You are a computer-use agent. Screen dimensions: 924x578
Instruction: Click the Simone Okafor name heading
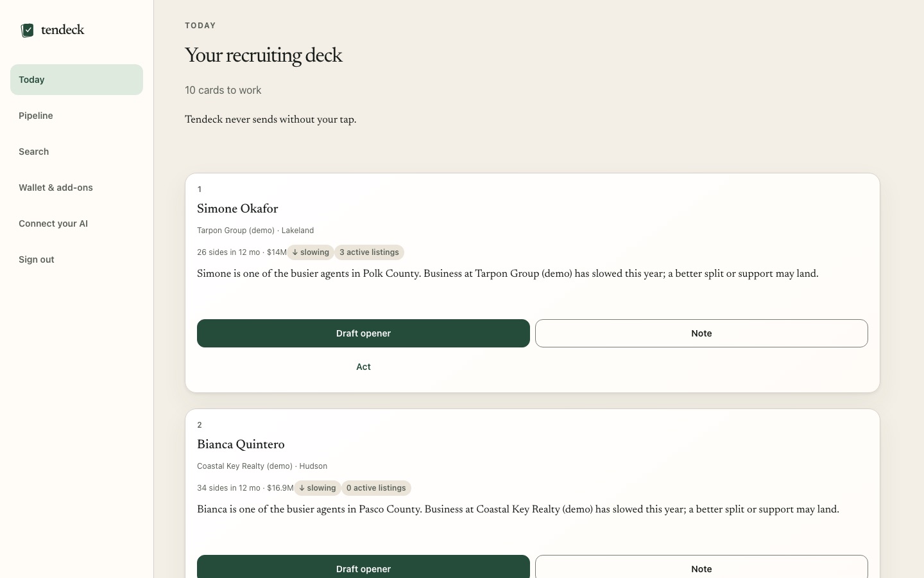tap(237, 209)
